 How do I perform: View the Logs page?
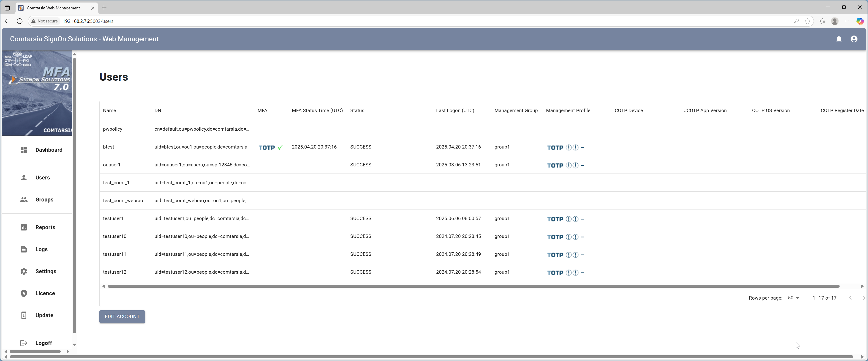point(41,249)
